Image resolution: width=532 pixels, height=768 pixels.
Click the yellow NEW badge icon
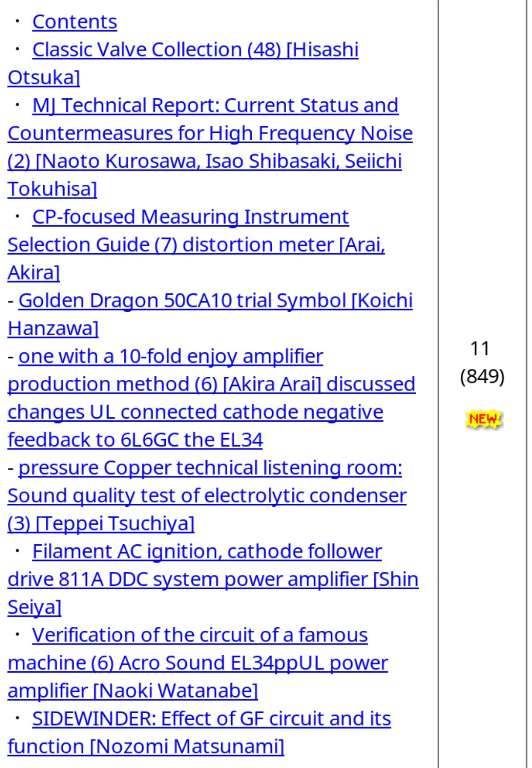pos(483,419)
